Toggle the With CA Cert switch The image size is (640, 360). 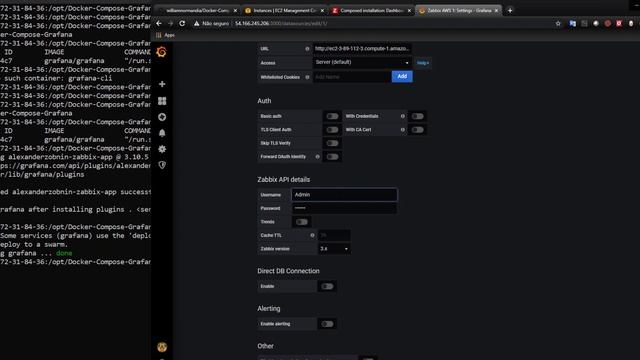click(x=417, y=130)
